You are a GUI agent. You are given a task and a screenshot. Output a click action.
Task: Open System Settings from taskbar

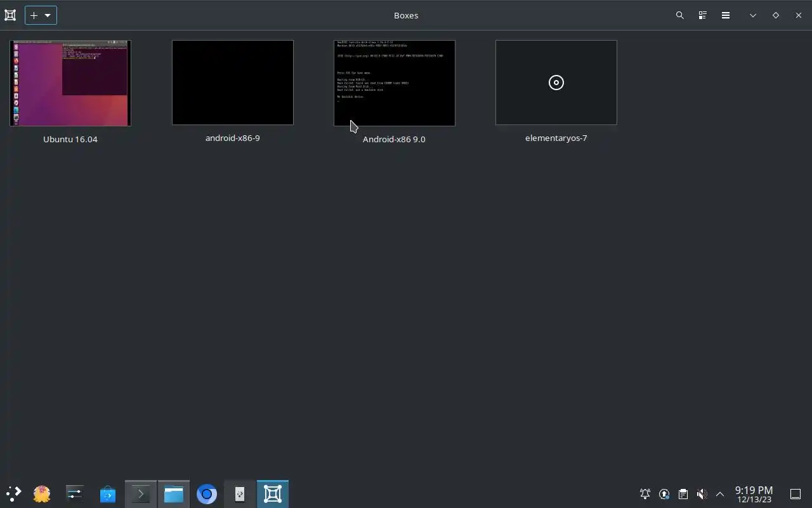click(x=75, y=494)
